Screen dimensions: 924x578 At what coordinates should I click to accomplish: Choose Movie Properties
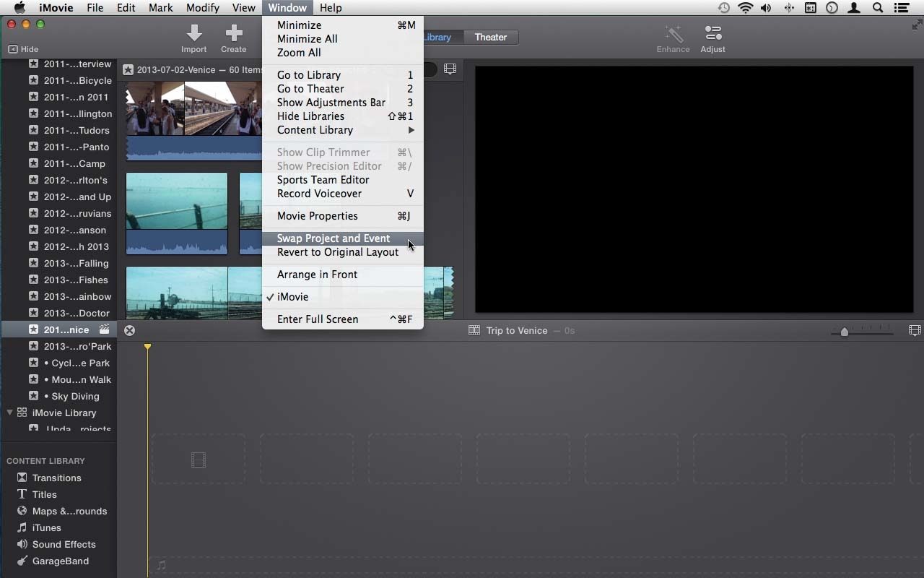[x=343, y=216]
